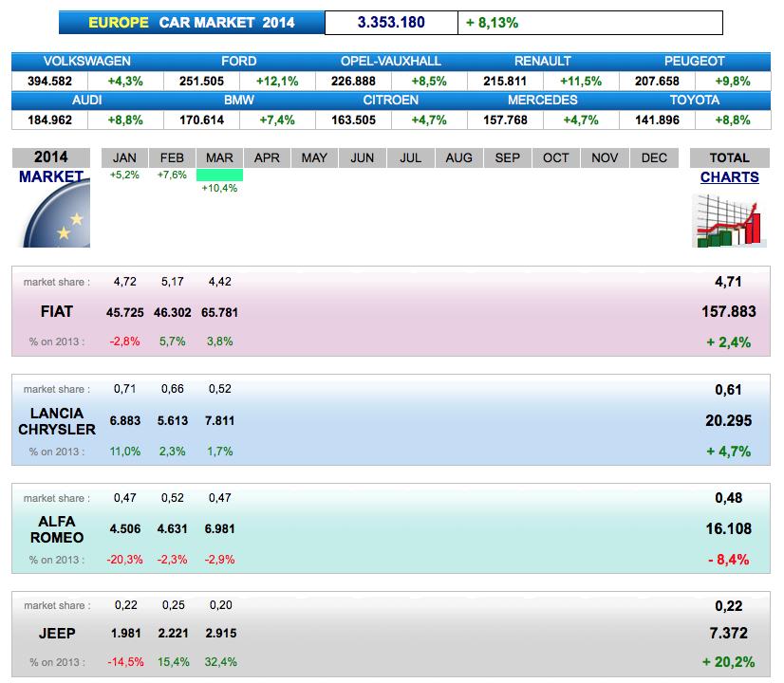Click Renault growth value +11,5%

point(581,81)
